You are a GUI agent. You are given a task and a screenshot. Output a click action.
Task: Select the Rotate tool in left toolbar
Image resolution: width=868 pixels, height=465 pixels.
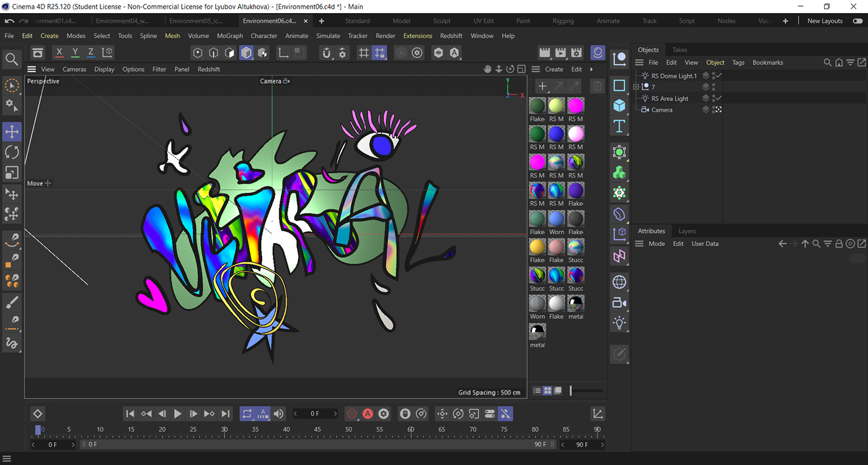[12, 153]
